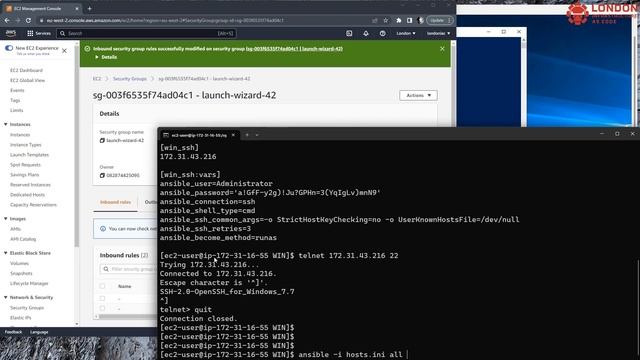Click the AWS logo home icon
The width and height of the screenshot is (640, 360).
[x=11, y=33]
